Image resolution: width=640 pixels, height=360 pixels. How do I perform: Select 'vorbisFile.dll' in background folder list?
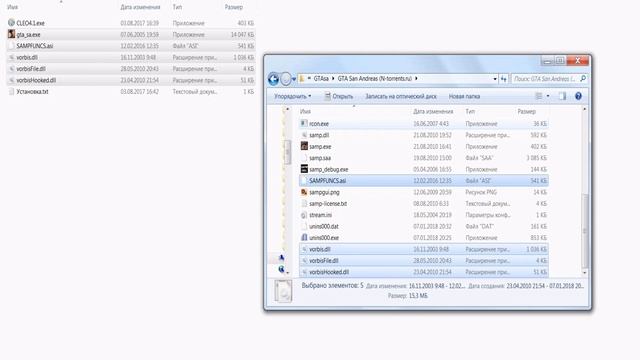tap(131, 69)
